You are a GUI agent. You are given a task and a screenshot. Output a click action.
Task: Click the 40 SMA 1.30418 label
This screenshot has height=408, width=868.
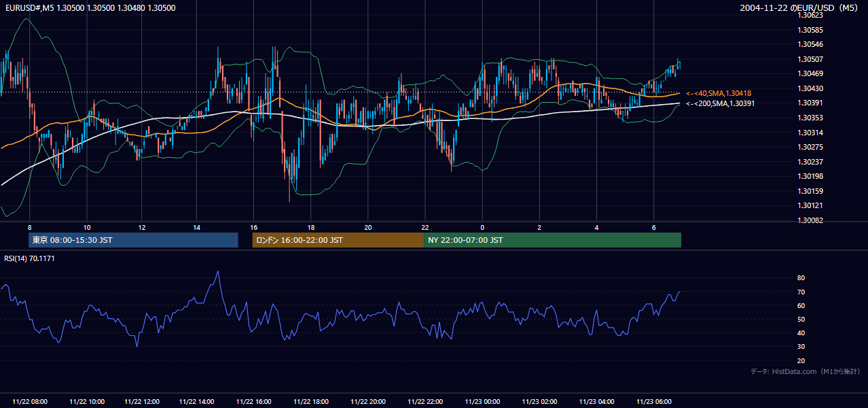[x=719, y=93]
